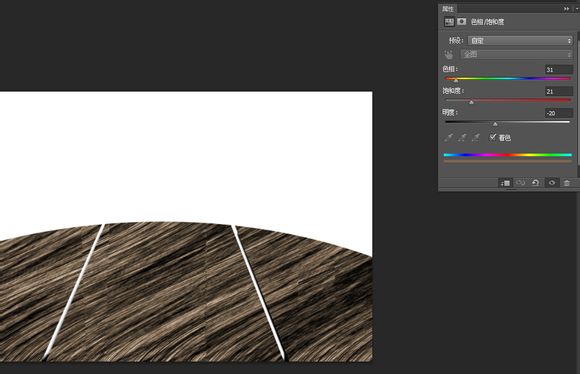The image size is (580, 374).
Task: Toggle adjustment layer visibility eye
Action: pyautogui.click(x=552, y=183)
